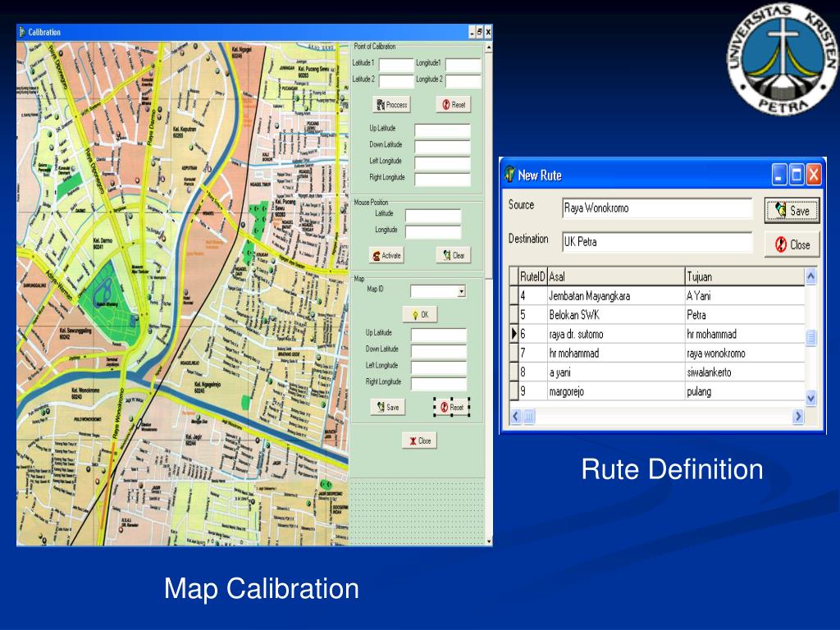Screen dimensions: 840x630
Task: Close the New Rute dialog
Action: tap(790, 244)
